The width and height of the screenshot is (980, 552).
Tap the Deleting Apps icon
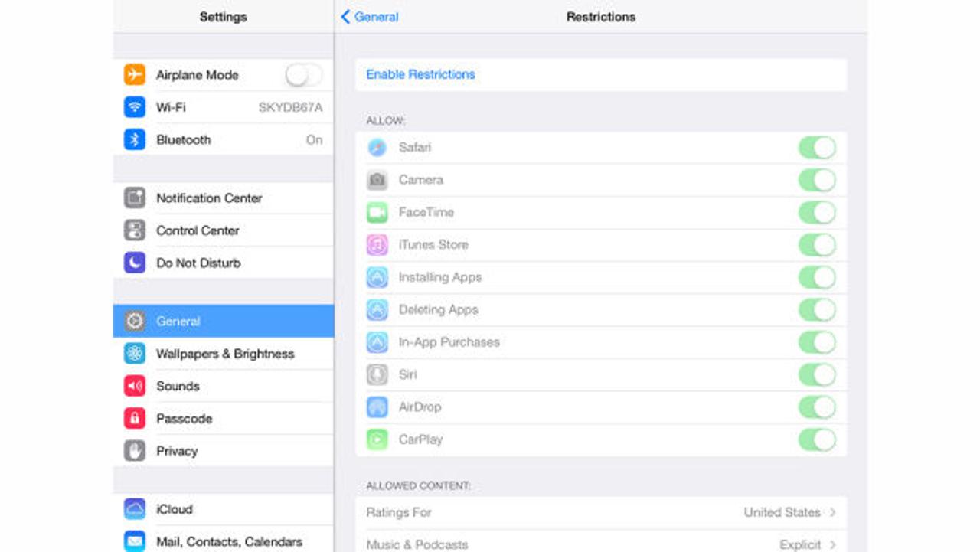click(377, 309)
